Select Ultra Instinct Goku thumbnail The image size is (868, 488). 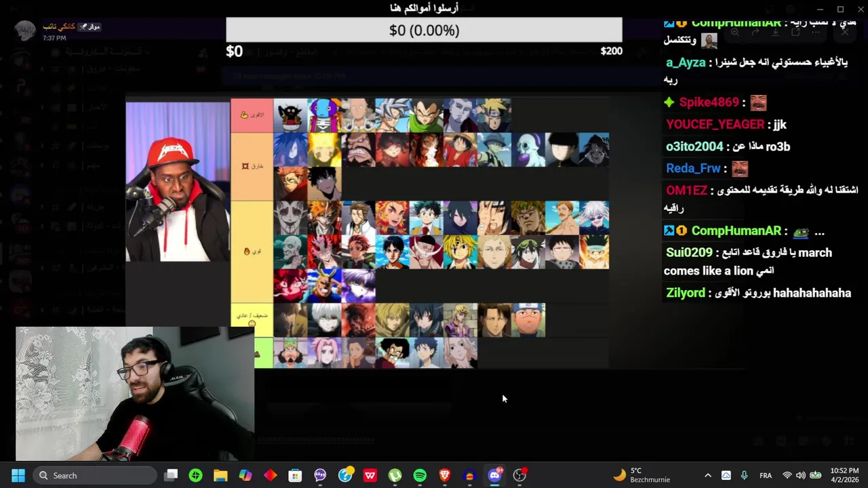(392, 115)
